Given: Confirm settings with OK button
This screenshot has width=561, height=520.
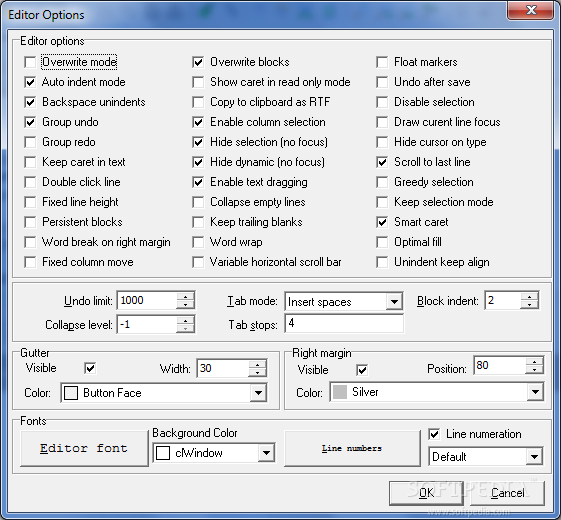Looking at the screenshot, I should point(426,493).
